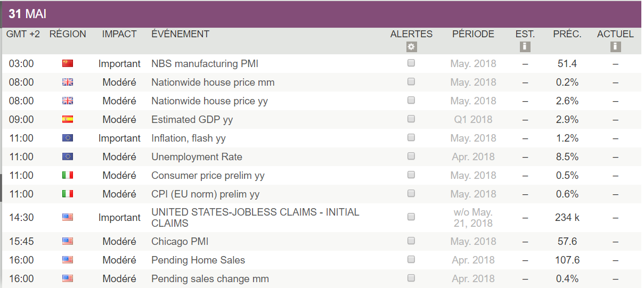Viewport: 644px width, 288px height.
Task: Open the Estimated GDP yy event
Action: [x=192, y=120]
